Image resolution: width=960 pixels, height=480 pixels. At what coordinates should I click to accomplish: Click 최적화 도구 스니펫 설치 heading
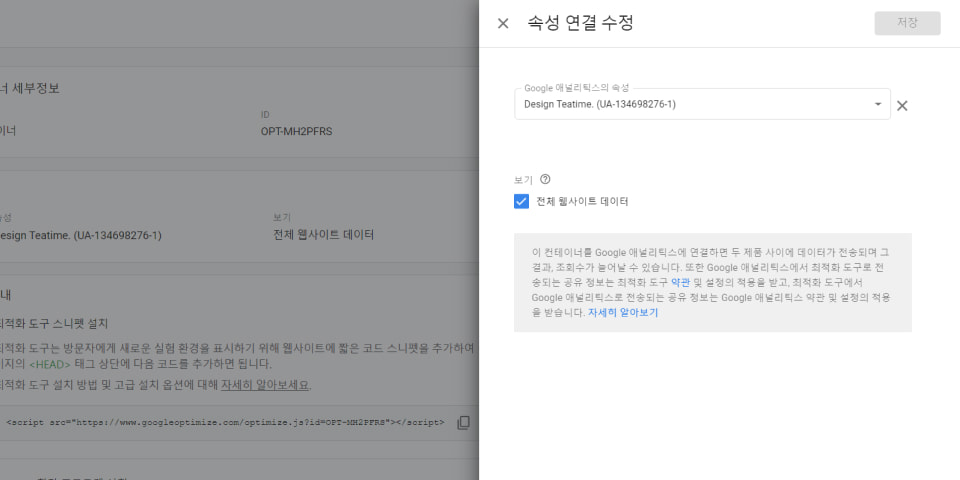coord(54,323)
